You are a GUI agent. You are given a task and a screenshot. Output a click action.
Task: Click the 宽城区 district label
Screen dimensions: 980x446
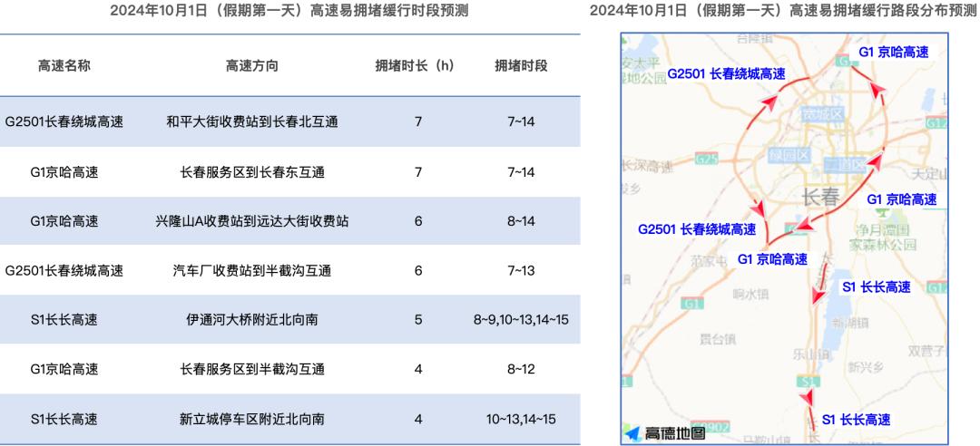(823, 115)
